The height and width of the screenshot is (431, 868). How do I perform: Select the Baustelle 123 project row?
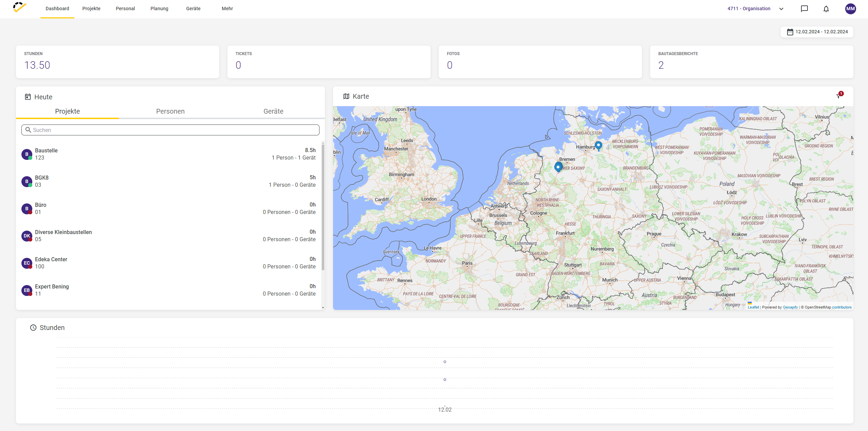coord(169,154)
